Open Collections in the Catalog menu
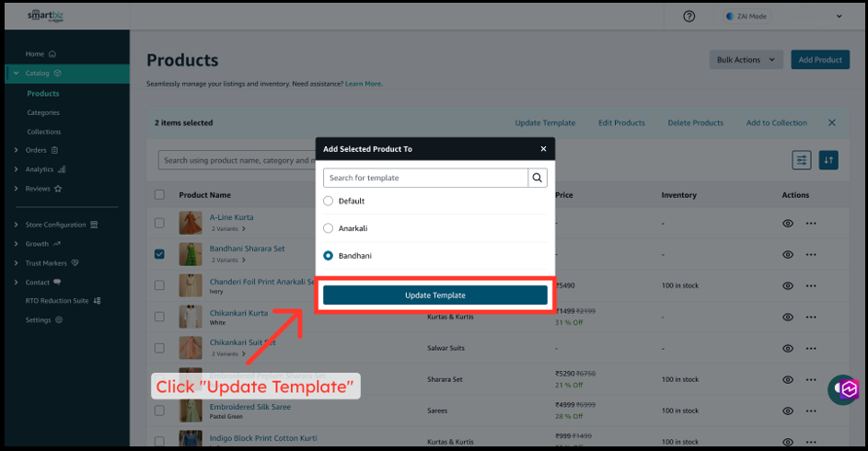Screen dimensions: 868x451 (44, 132)
